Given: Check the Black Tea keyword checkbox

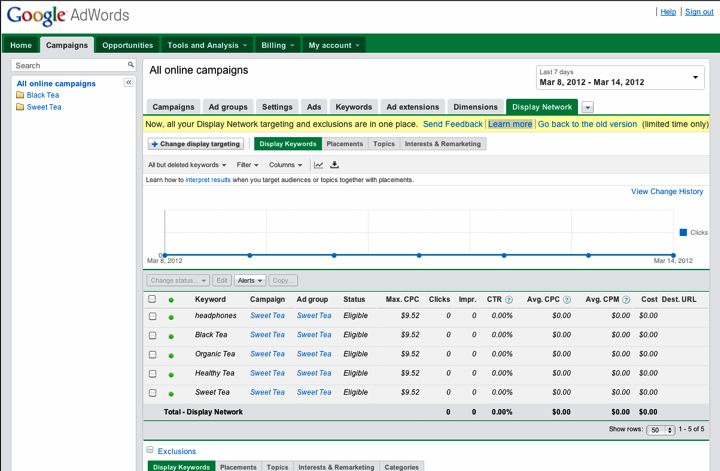Looking at the screenshot, I should 152,336.
